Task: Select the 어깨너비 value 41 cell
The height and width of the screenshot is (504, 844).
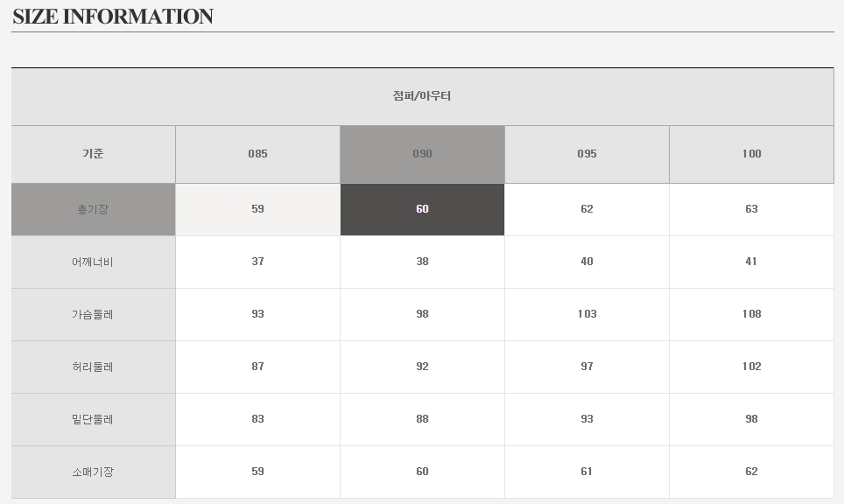Action: click(751, 262)
